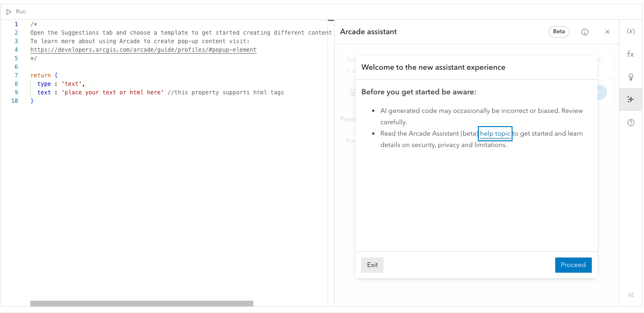Screen dimensions: 644x313
Task: Click the developers.arcgis.com URL in the code
Action: [x=143, y=50]
